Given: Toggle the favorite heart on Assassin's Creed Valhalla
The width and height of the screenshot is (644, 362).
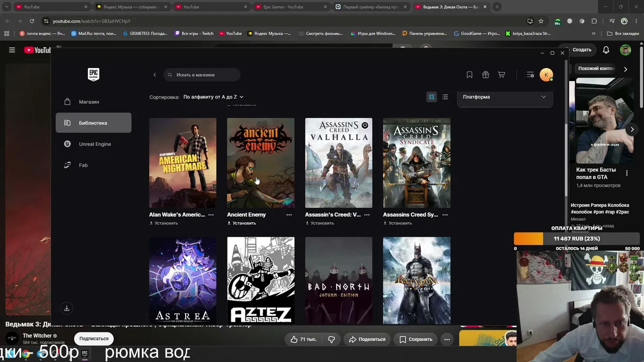Looking at the screenshot, I should 365,125.
